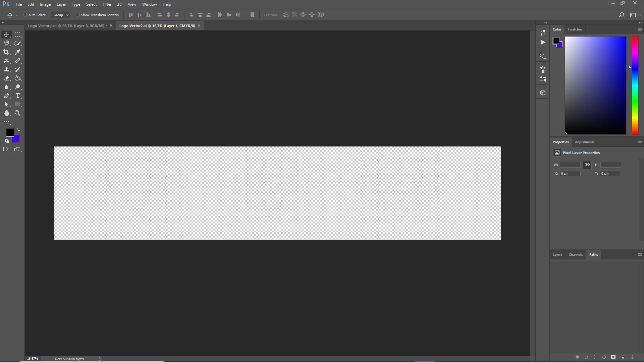Open the Color panel options menu
644x362 pixels.
click(640, 29)
